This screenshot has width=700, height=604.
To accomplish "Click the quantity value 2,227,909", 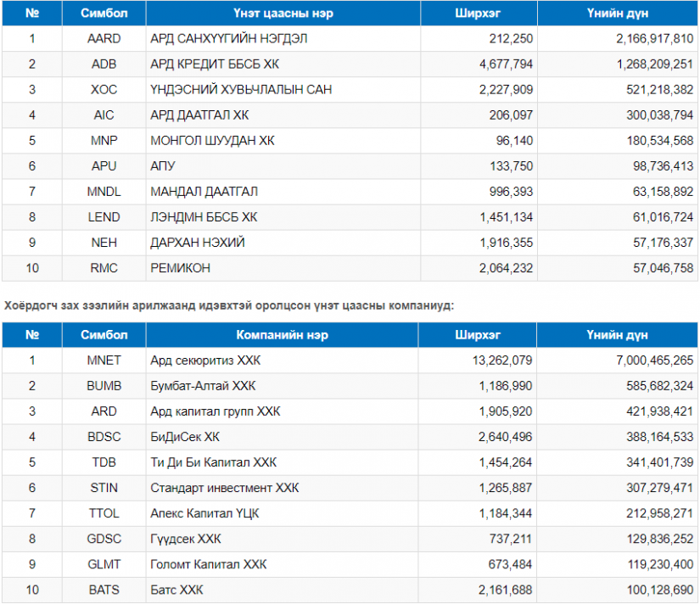I will coord(507,90).
